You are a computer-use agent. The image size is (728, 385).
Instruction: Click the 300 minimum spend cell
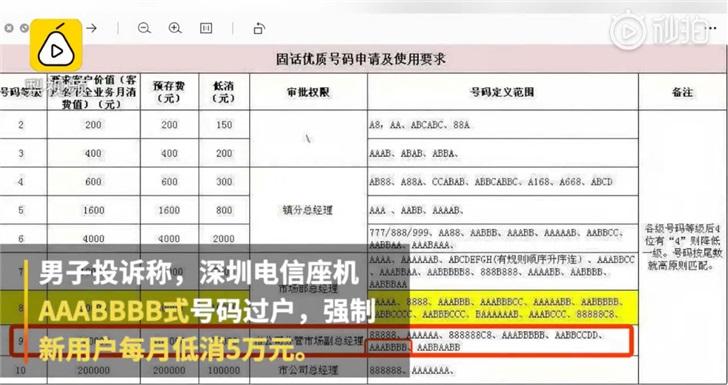click(224, 182)
